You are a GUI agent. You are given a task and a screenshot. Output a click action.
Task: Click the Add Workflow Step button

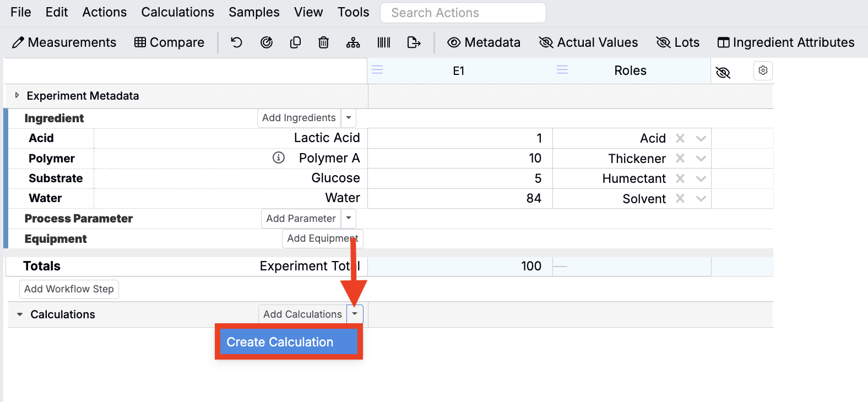(x=69, y=289)
